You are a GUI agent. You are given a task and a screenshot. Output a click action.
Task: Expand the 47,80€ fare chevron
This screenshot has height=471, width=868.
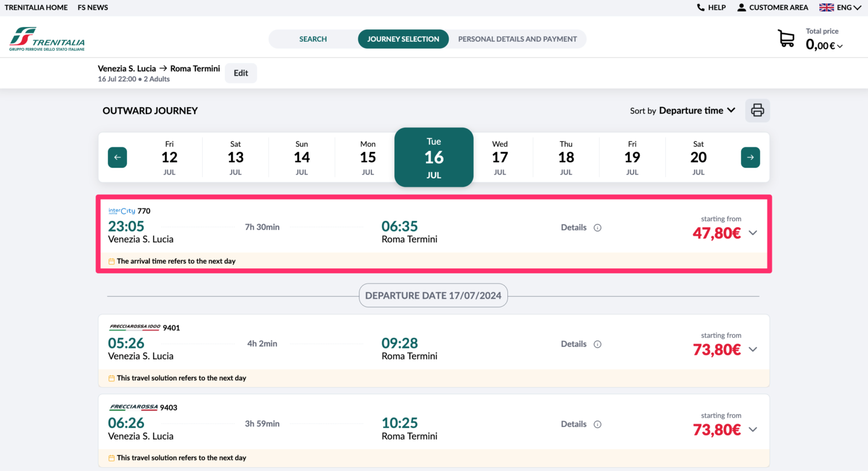point(753,233)
